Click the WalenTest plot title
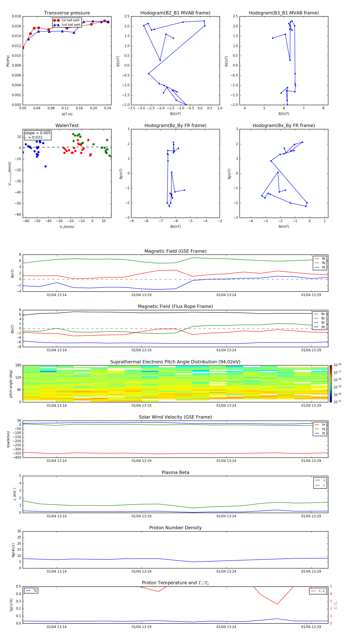The image size is (351, 644). click(67, 125)
